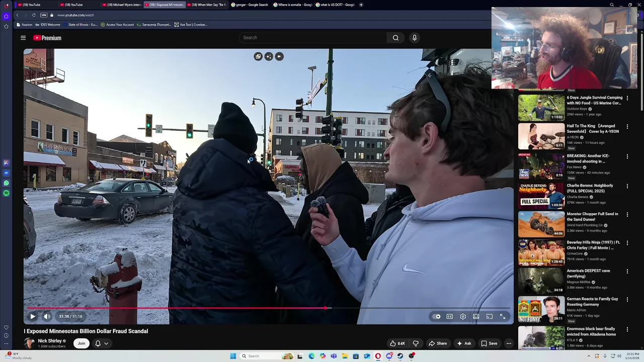Screen dimensions: 644x362
Task: Join Nick Shirley's channel membership
Action: (x=81, y=343)
